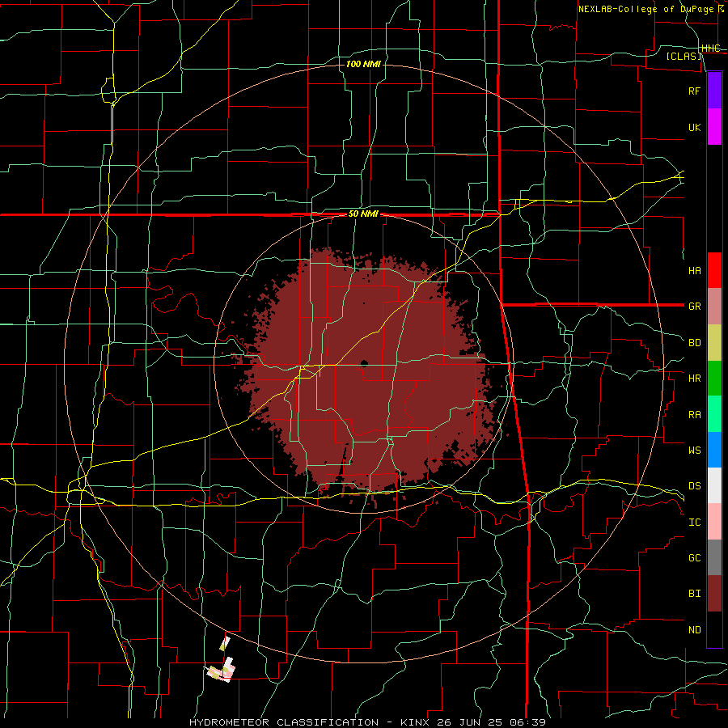This screenshot has height=728, width=728.
Task: Click the HR legend label
Action: point(694,379)
